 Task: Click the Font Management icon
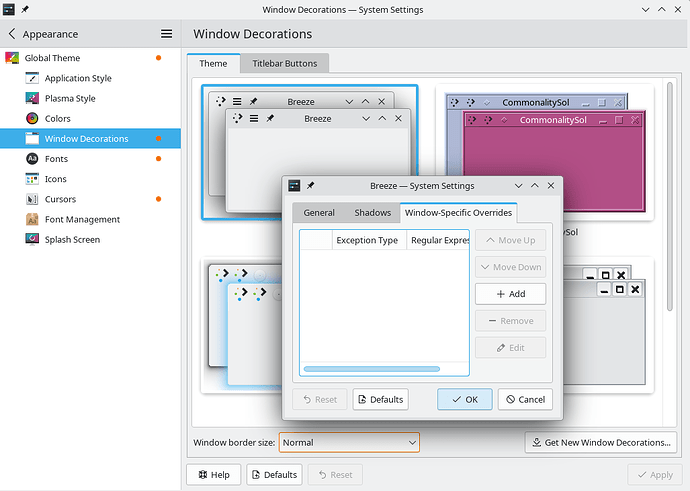(32, 219)
